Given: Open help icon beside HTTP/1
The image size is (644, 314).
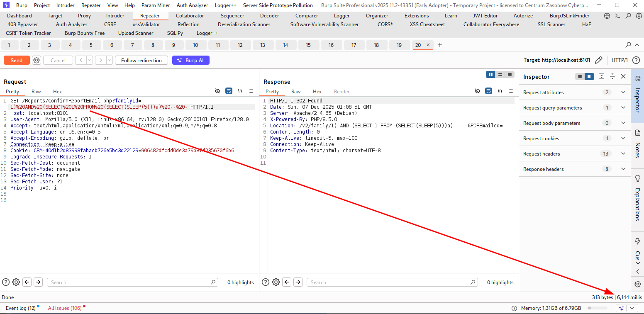Looking at the screenshot, I should [x=636, y=60].
